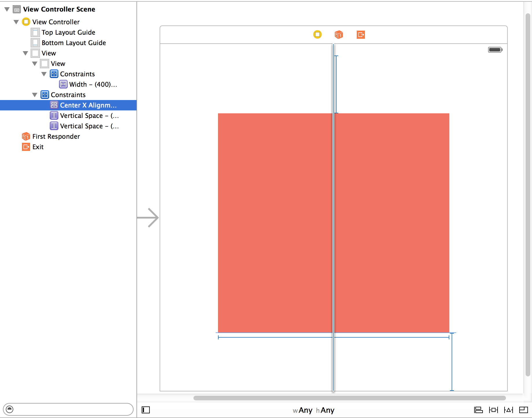Select the View Controller icon above the canvas
The image size is (532, 418).
click(x=317, y=35)
